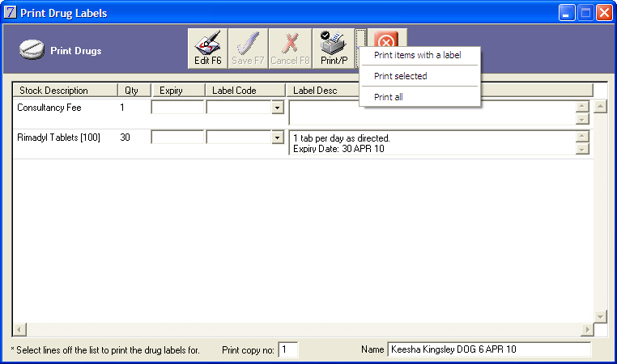This screenshot has width=617, height=364.
Task: Minimize the Print Drug Labels window
Action: (567, 13)
